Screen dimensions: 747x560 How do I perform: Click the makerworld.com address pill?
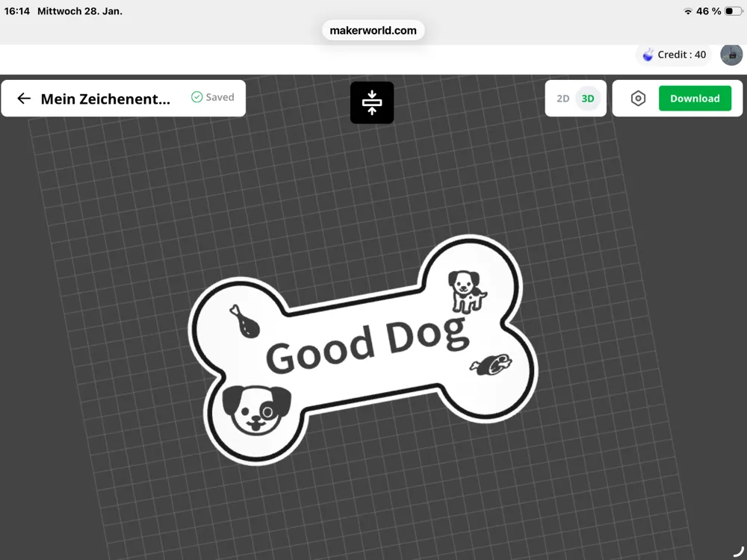click(x=373, y=31)
